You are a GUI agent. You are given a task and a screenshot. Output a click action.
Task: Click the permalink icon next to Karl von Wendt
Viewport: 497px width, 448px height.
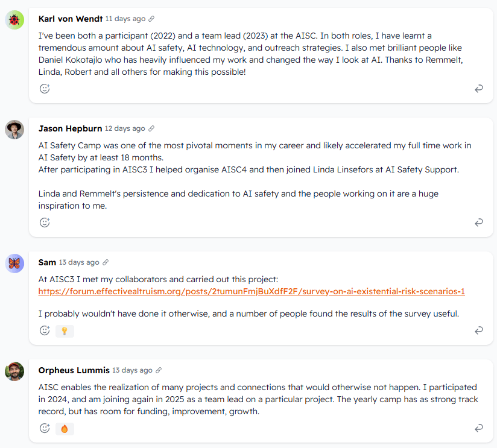click(x=151, y=19)
